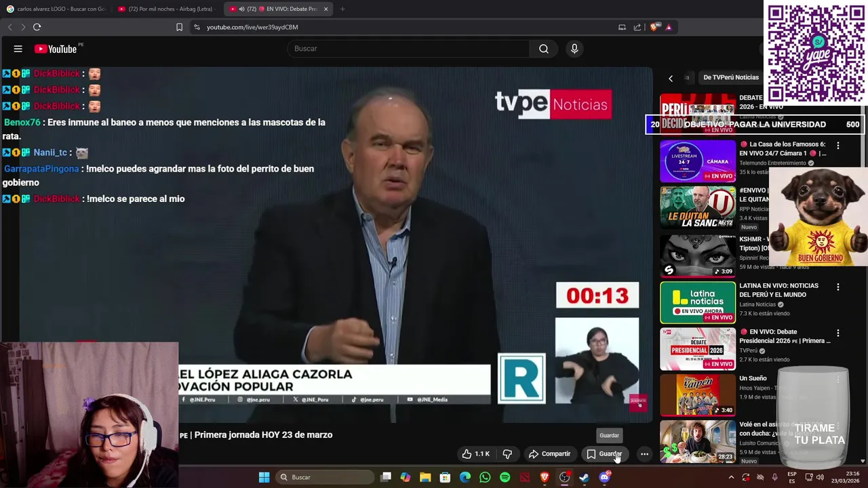This screenshot has height=488, width=868.
Task: Mute the tab using its speaker icon
Action: point(242,9)
